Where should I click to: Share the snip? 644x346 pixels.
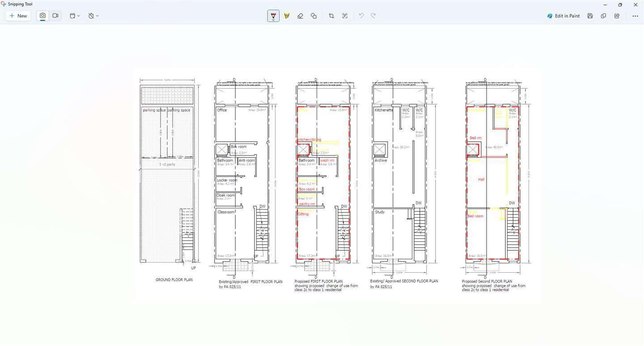coord(617,16)
